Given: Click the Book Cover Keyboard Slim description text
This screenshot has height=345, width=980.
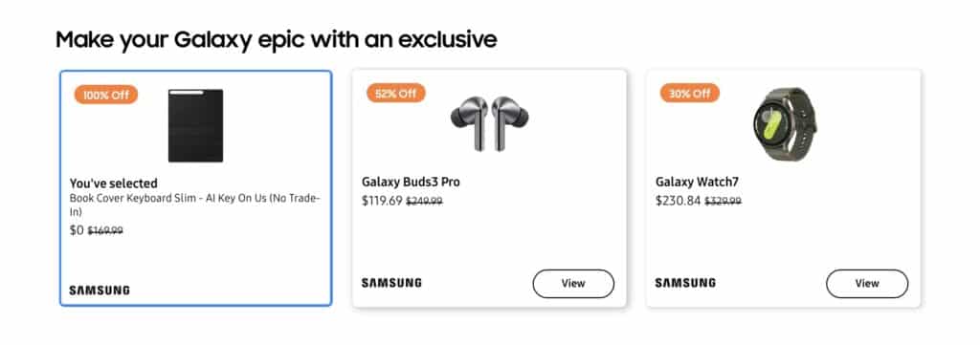Looking at the screenshot, I should tap(195, 205).
